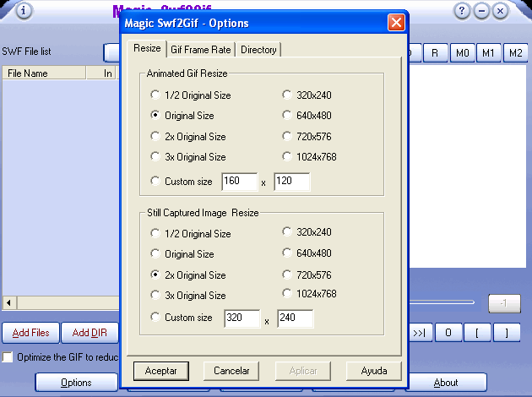
Task: Click Still Image custom height field 240
Action: (296, 318)
